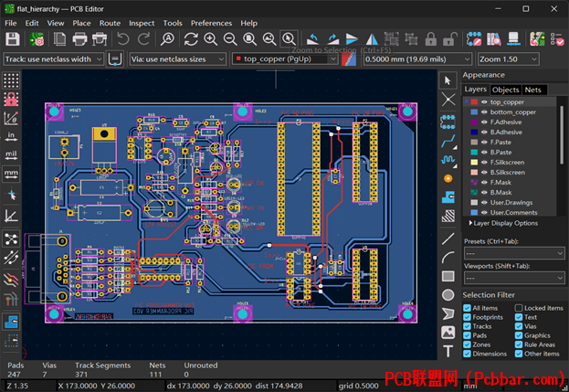Open the Inspect menu
The image size is (569, 392).
click(x=142, y=23)
